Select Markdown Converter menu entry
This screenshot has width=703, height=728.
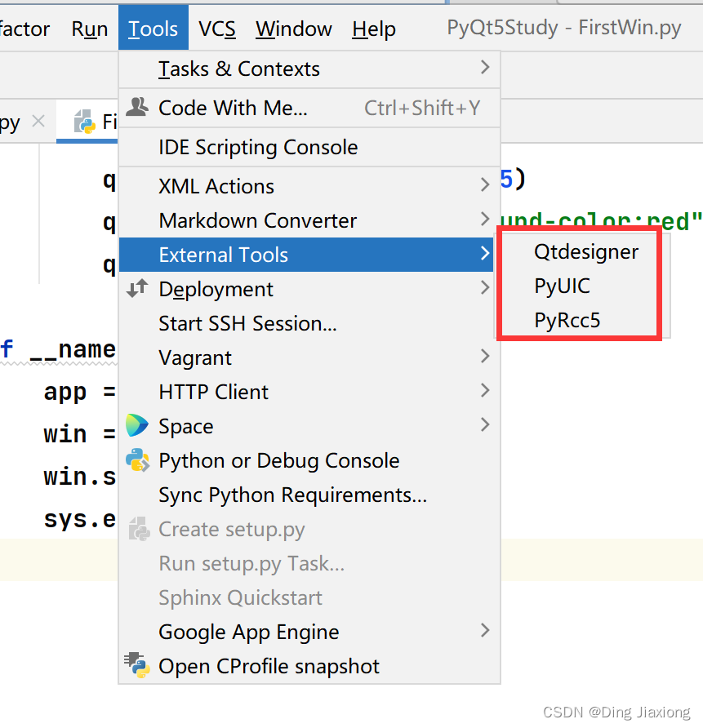[309, 220]
